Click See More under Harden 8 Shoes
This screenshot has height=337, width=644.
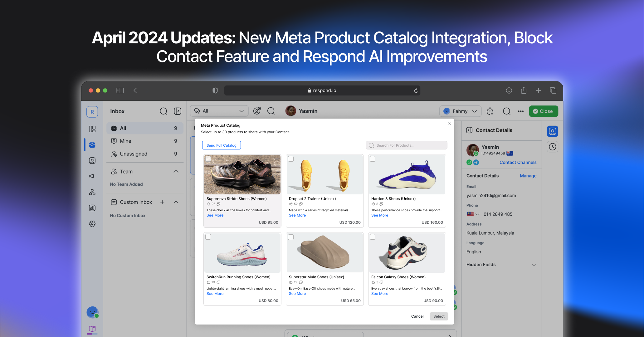(x=380, y=215)
